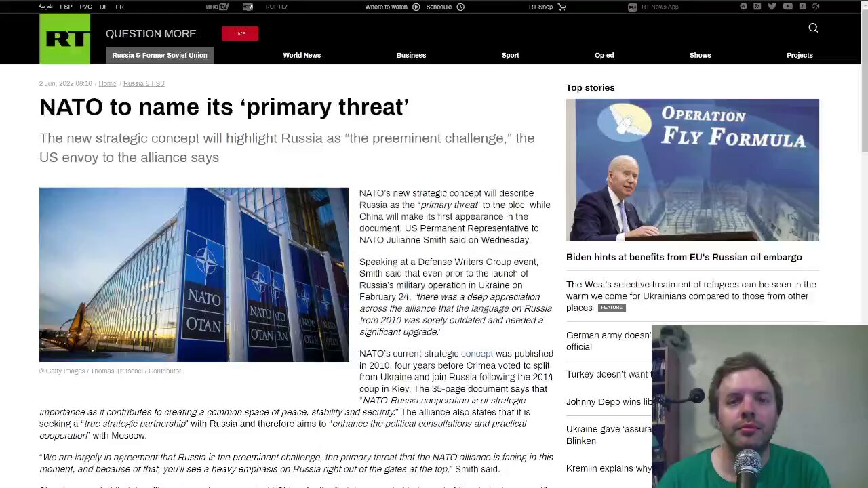Click the NATO headquarters article photo
868x488 pixels.
click(194, 274)
